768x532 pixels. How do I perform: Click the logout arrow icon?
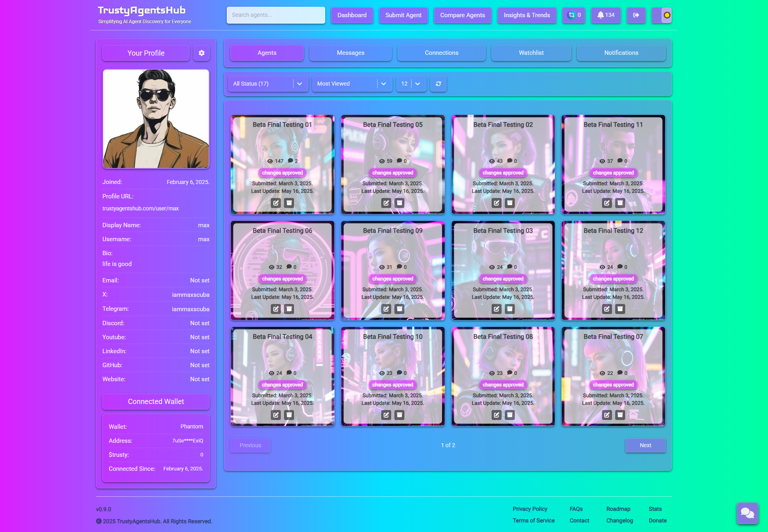point(636,15)
